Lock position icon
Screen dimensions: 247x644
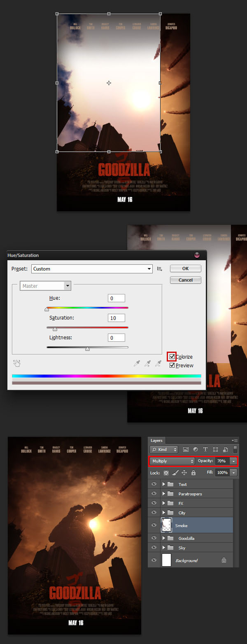coord(184,473)
